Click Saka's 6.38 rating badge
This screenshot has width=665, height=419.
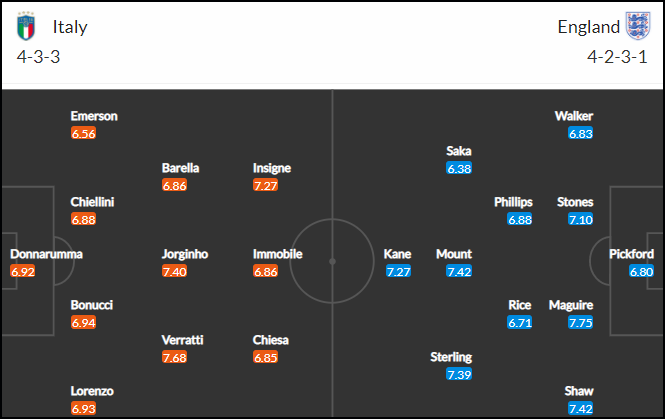(x=459, y=168)
